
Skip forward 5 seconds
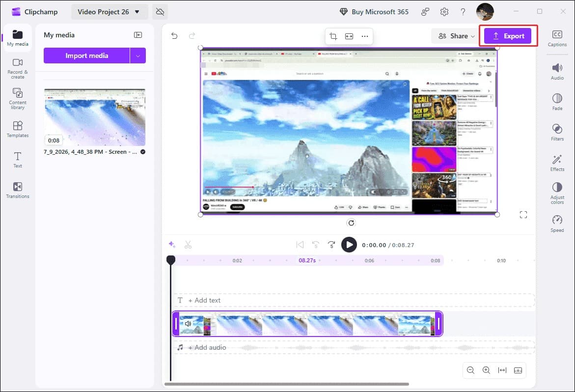(331, 245)
